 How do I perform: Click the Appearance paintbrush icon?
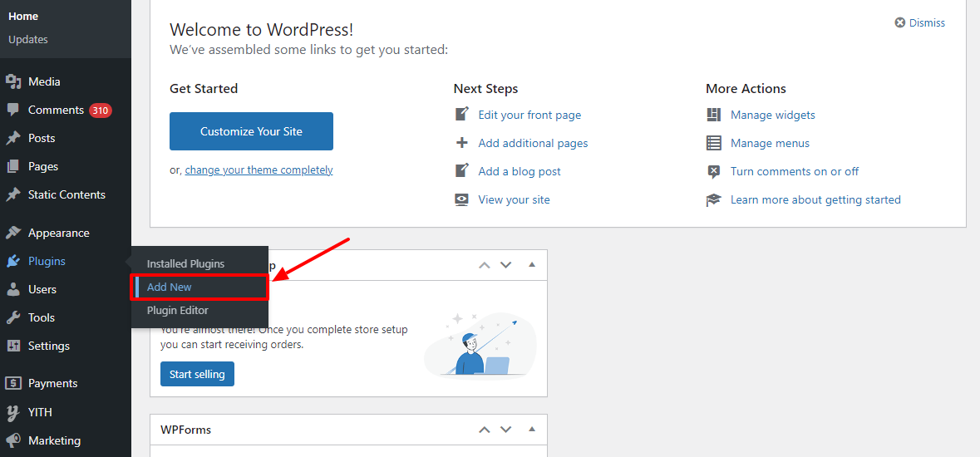[12, 233]
